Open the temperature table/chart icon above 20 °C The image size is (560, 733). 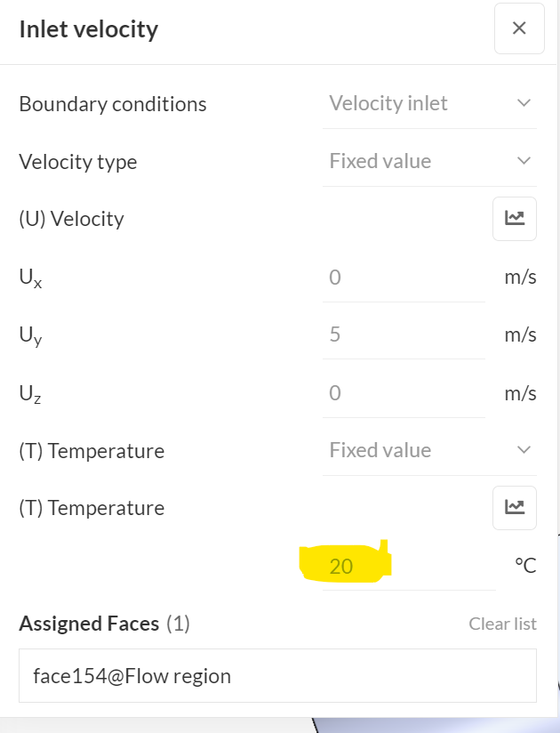[514, 508]
